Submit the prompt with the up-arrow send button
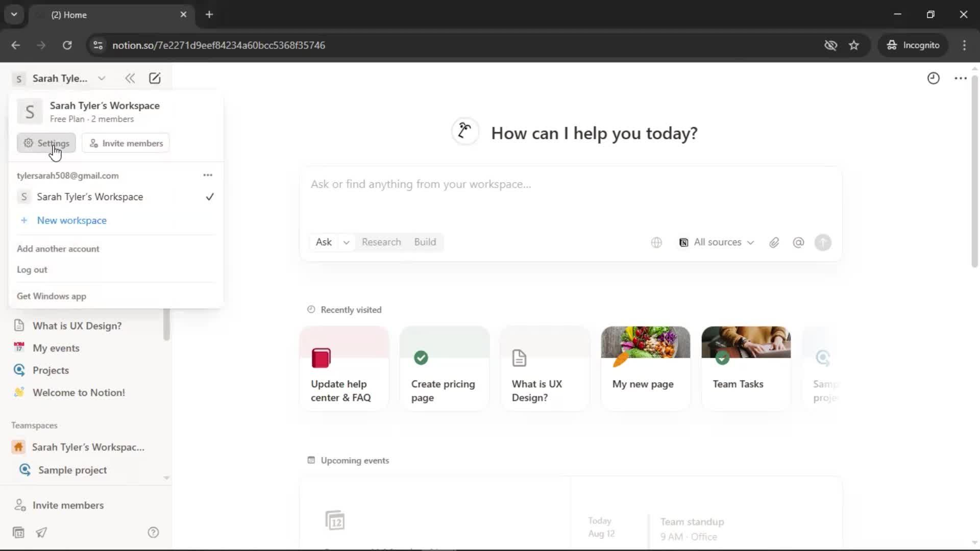980x551 pixels. pos(823,242)
